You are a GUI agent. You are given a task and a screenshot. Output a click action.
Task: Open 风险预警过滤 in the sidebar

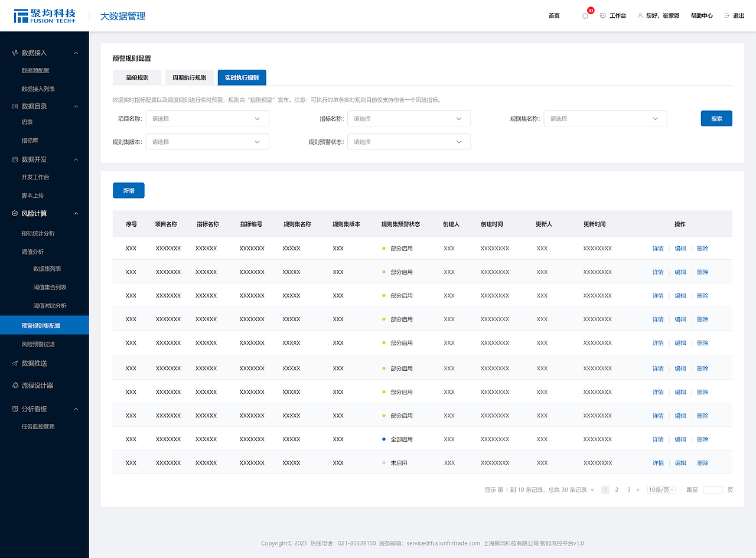[x=38, y=344]
